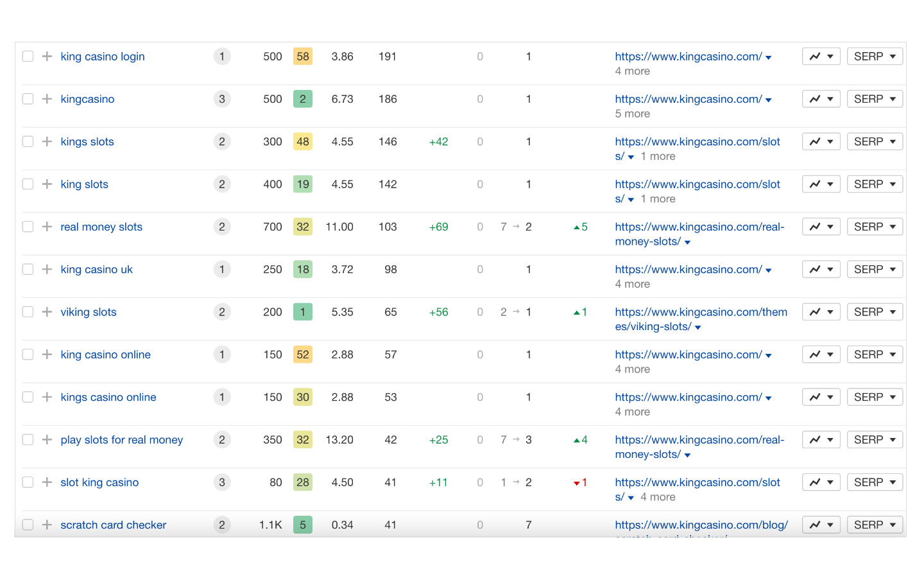Expand the 'king casino login' row with plus icon
The height and width of the screenshot is (578, 924).
click(x=47, y=57)
